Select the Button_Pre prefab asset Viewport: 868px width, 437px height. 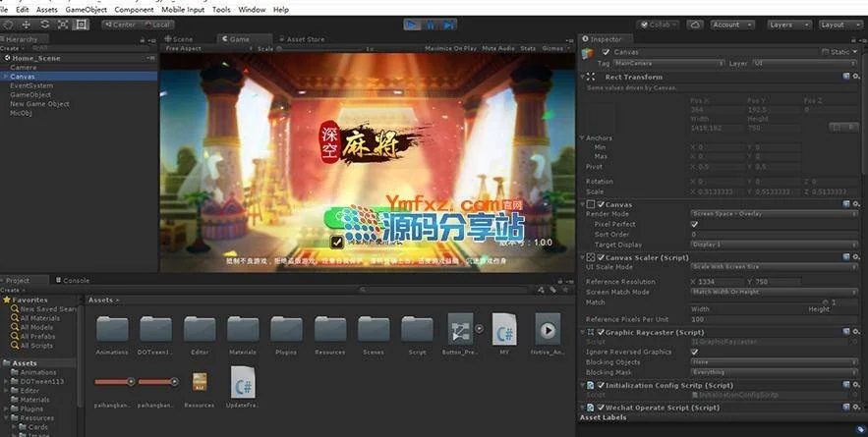click(460, 329)
